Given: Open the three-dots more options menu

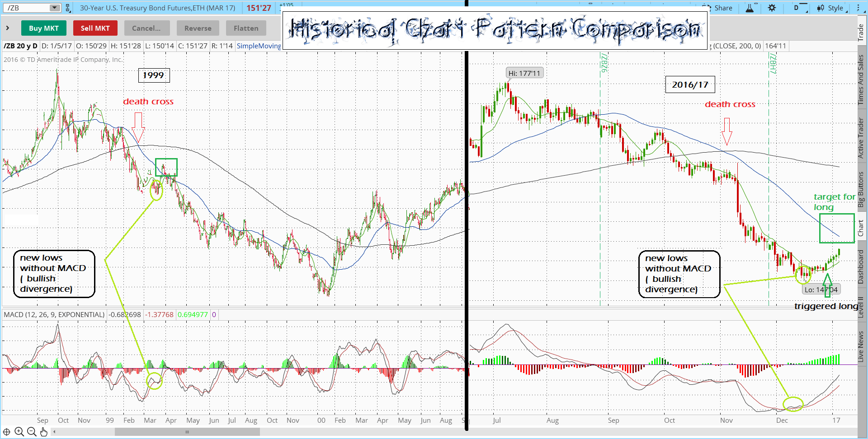Looking at the screenshot, I should point(858,8).
